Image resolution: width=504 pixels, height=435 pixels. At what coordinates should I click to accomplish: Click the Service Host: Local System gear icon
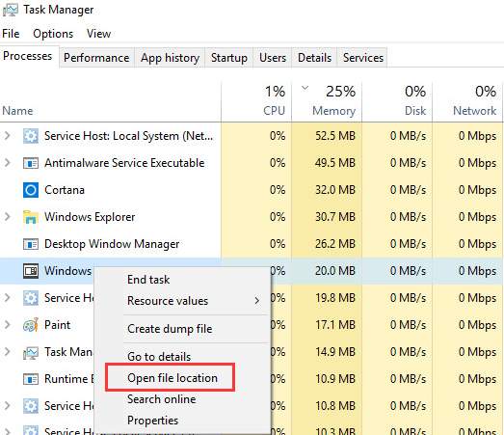pyautogui.click(x=31, y=136)
